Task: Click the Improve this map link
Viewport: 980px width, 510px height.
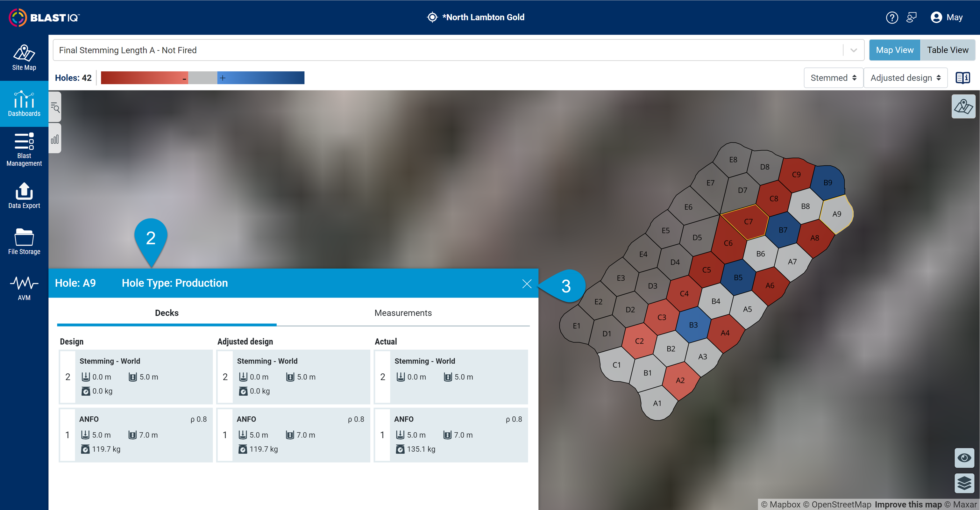Action: click(x=908, y=504)
